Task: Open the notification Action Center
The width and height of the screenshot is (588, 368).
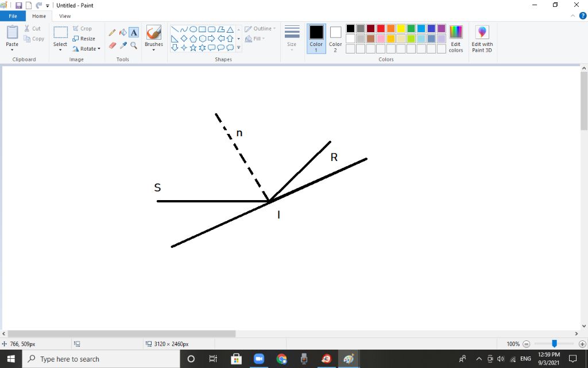Action: (572, 359)
